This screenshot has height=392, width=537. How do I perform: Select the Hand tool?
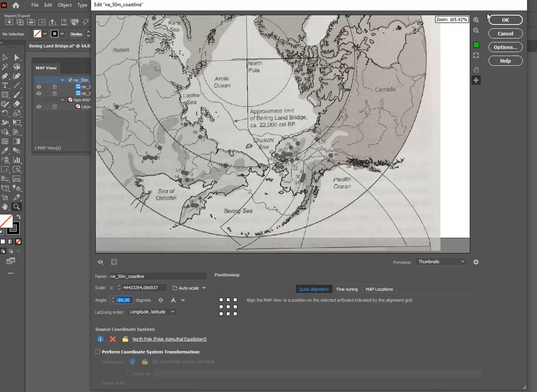click(x=5, y=207)
